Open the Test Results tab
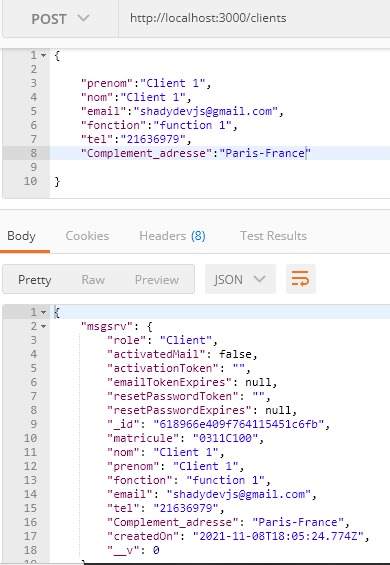This screenshot has width=390, height=565. tap(273, 236)
